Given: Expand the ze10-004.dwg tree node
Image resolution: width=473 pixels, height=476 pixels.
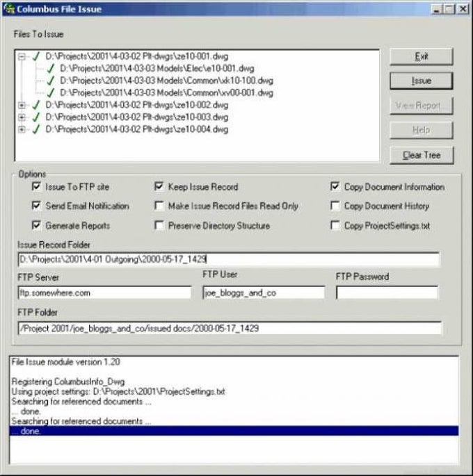Looking at the screenshot, I should coord(22,129).
